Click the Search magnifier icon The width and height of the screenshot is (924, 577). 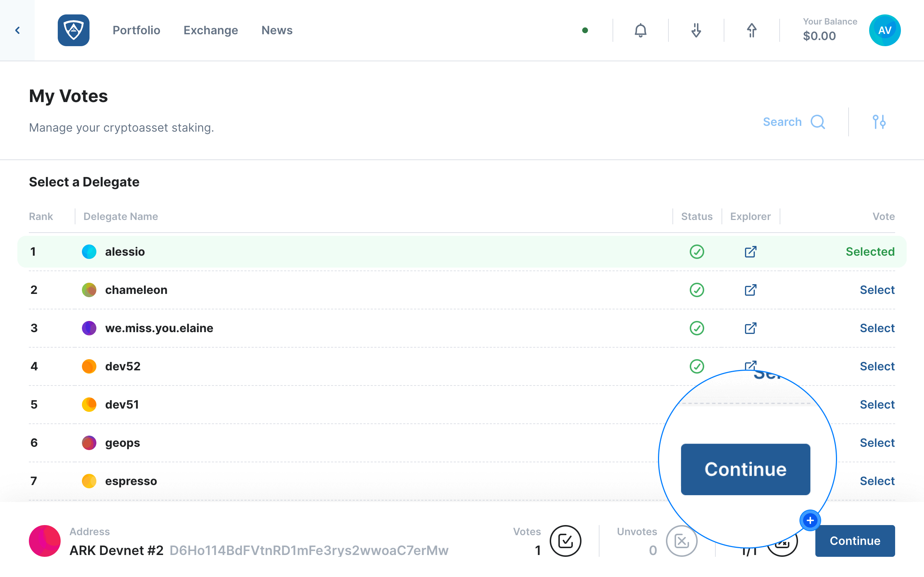click(818, 122)
